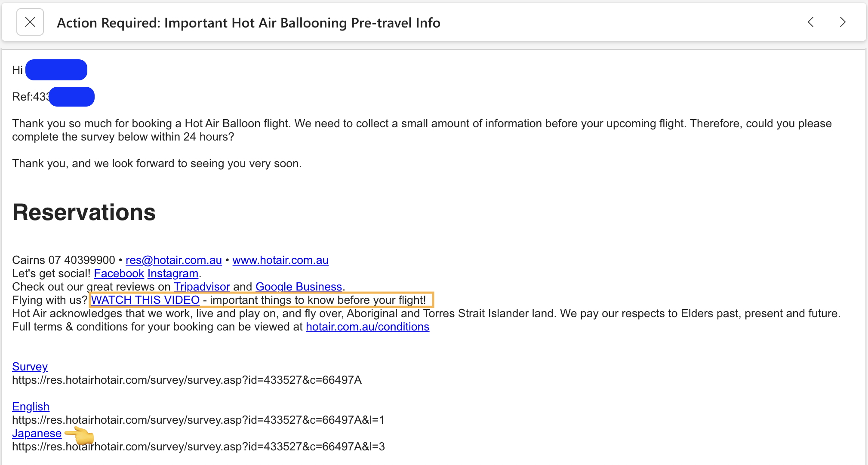Click the blue redacted name after Hi
This screenshot has height=465, width=868.
pos(56,70)
